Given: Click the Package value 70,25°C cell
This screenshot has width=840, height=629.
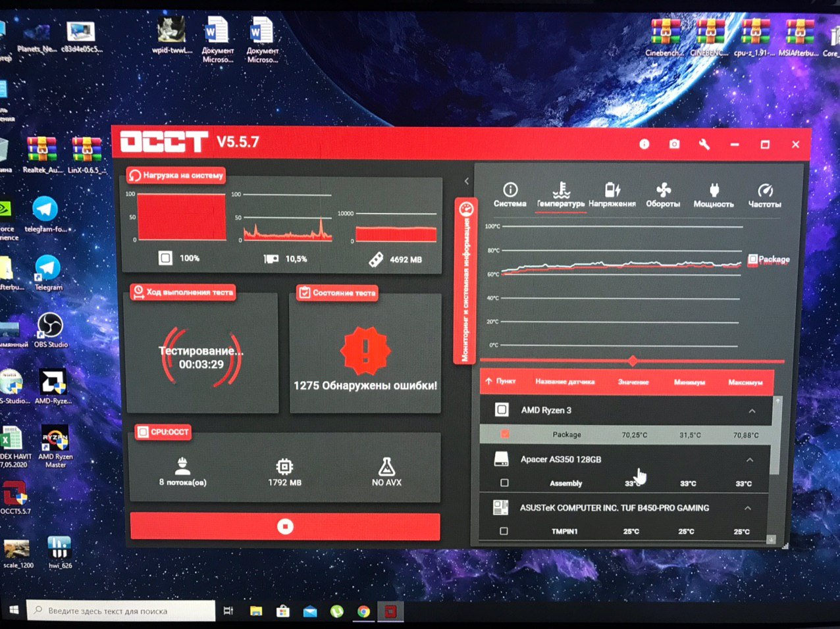Looking at the screenshot, I should [635, 435].
